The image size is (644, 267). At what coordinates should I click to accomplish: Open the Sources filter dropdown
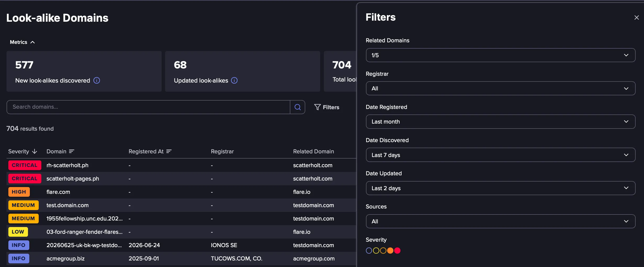pyautogui.click(x=500, y=221)
